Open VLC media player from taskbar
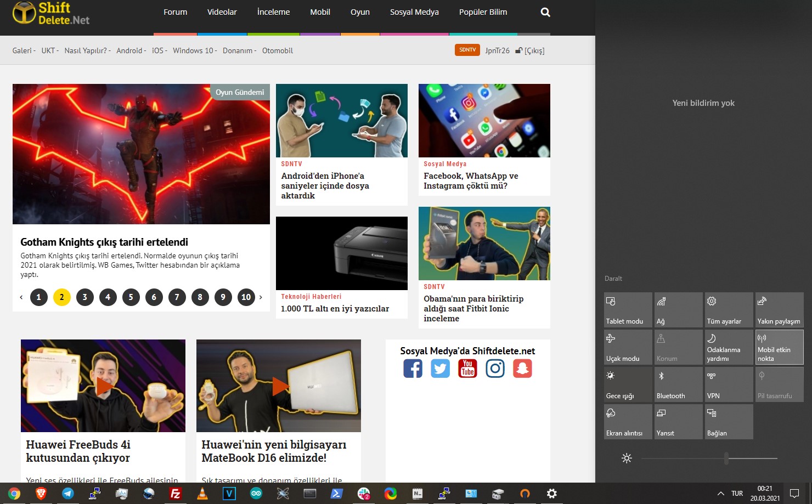Screen dimensions: 812x504 pyautogui.click(x=202, y=494)
